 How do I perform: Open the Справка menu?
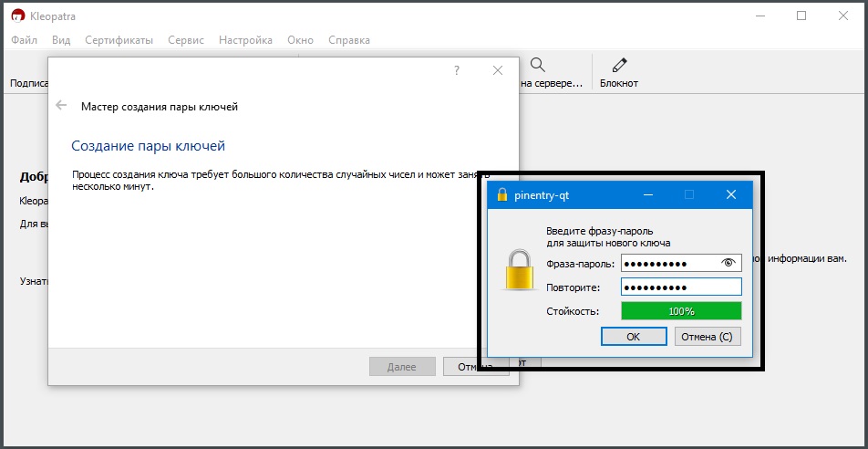349,40
